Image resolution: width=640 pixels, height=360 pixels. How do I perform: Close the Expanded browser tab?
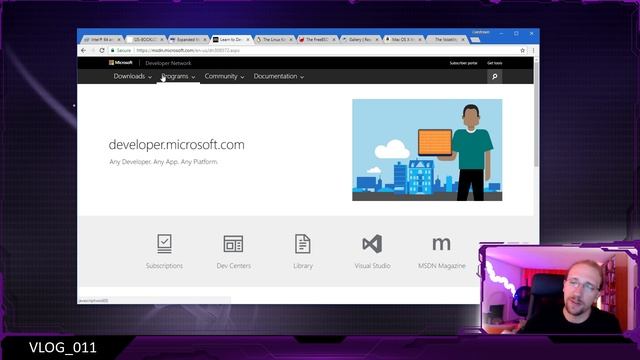point(205,40)
